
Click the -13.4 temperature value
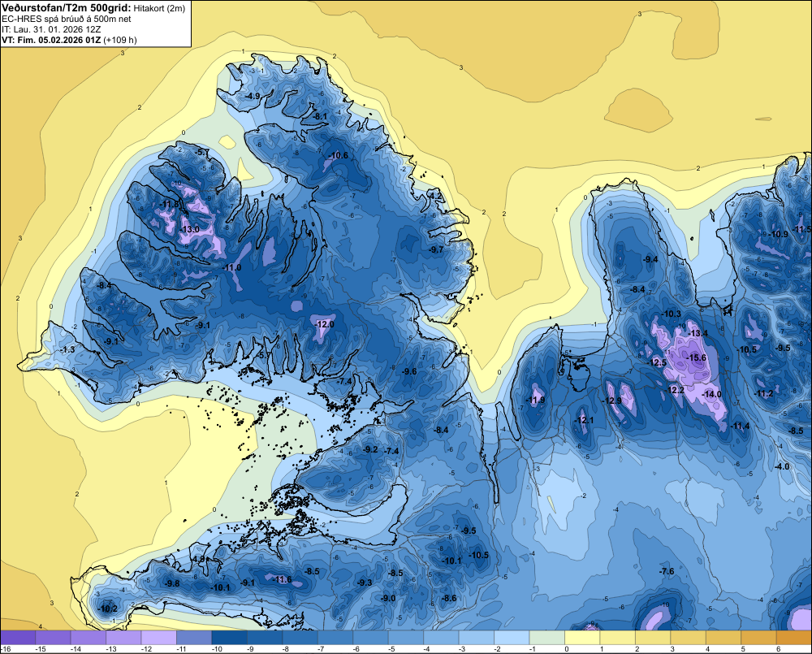tap(698, 333)
